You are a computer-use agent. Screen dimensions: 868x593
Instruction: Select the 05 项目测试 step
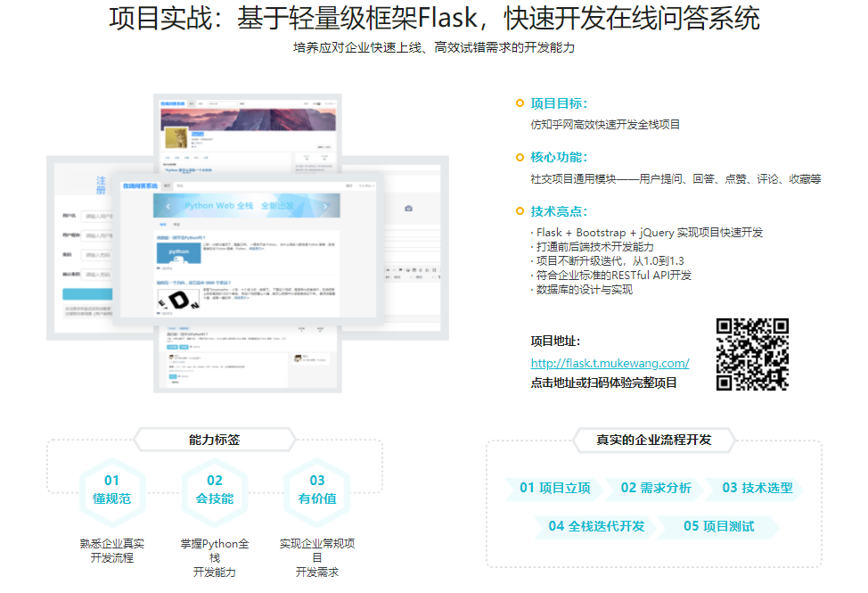(718, 526)
